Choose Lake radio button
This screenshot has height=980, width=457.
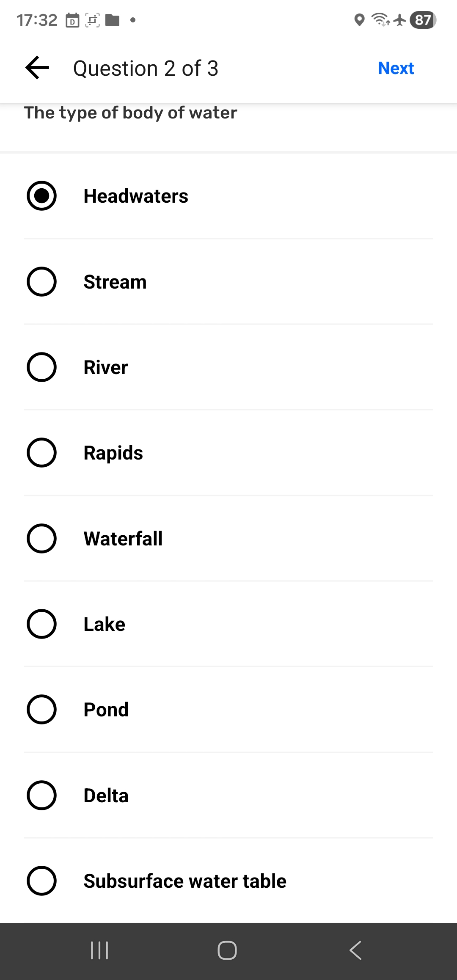(x=41, y=624)
